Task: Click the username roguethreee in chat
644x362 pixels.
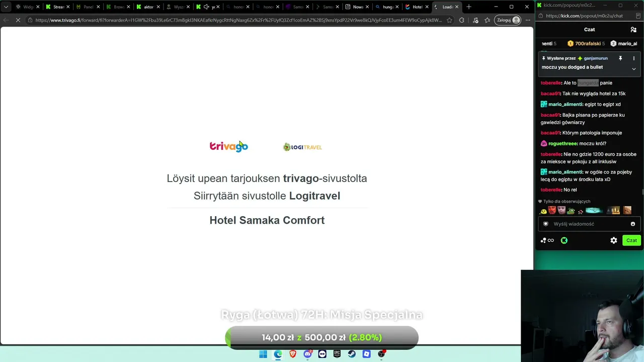Action: click(x=563, y=143)
